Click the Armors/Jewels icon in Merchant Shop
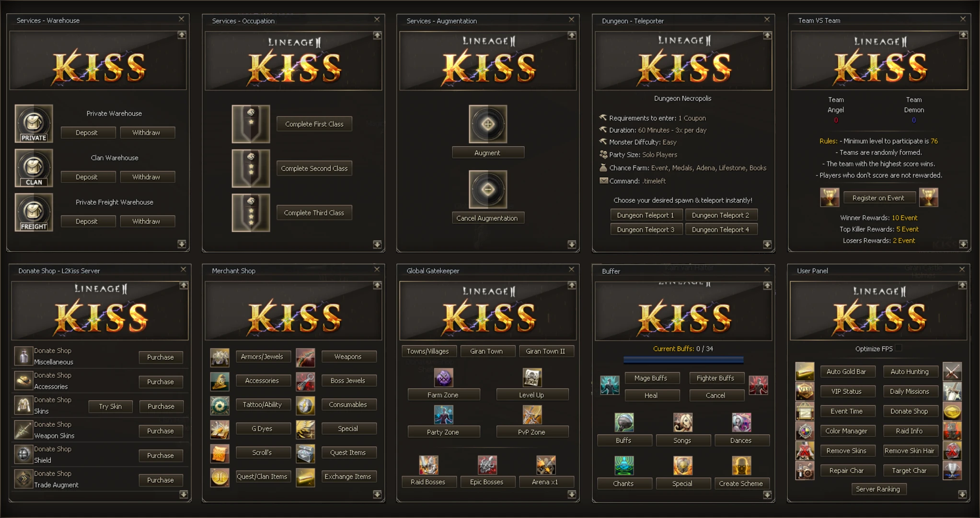The image size is (980, 518). click(x=220, y=357)
